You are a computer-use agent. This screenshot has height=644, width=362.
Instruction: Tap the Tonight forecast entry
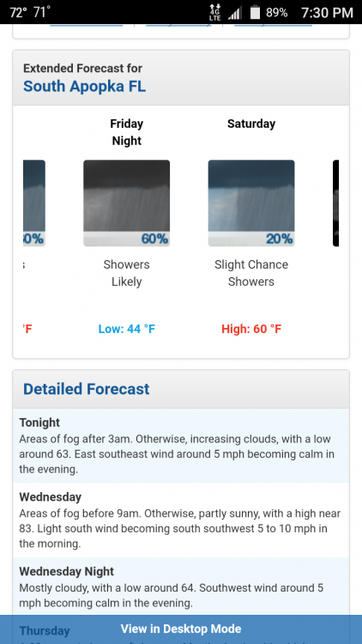(x=181, y=446)
